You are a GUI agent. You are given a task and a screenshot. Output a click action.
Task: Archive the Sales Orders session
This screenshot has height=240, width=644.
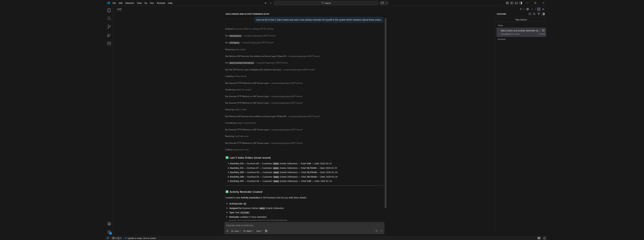tap(543, 31)
